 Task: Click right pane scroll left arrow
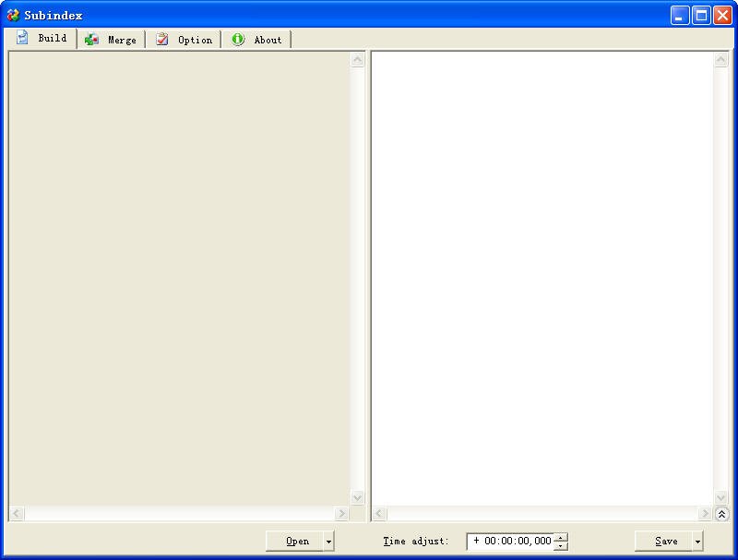(380, 514)
